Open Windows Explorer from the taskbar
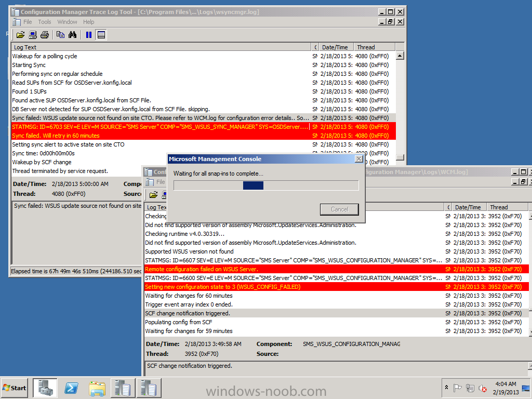 pos(97,388)
